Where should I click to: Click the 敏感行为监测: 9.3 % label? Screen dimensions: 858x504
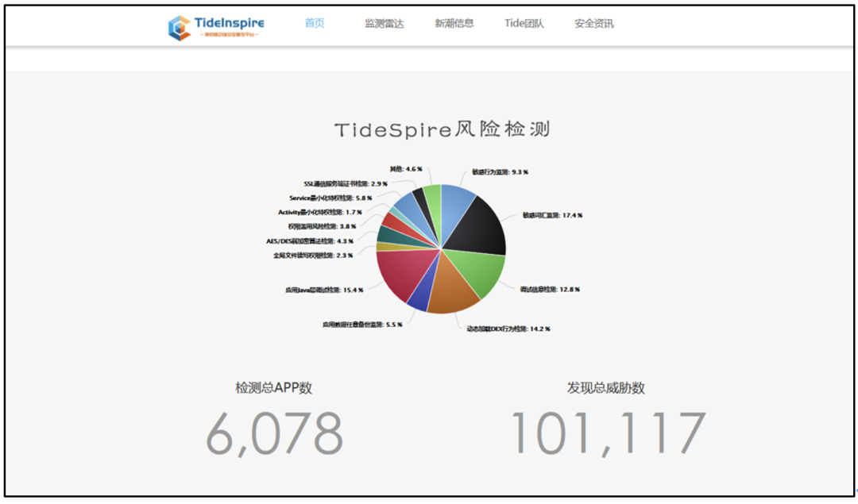pyautogui.click(x=500, y=172)
